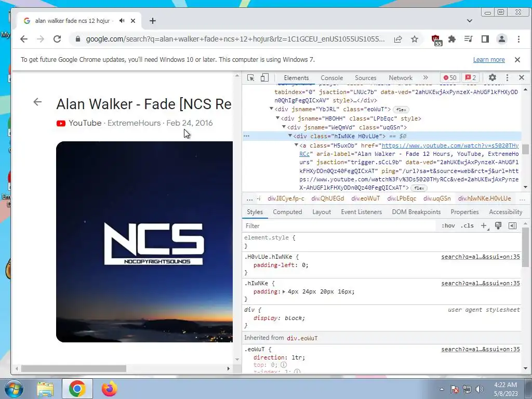This screenshot has height=399, width=532.
Task: Switch to the Elements panel tab
Action: (x=296, y=78)
